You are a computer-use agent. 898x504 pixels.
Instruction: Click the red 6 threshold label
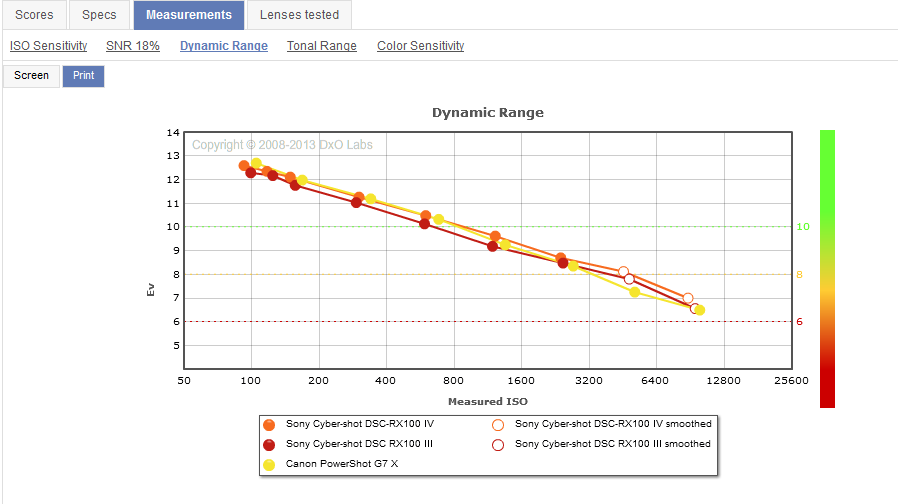point(799,322)
